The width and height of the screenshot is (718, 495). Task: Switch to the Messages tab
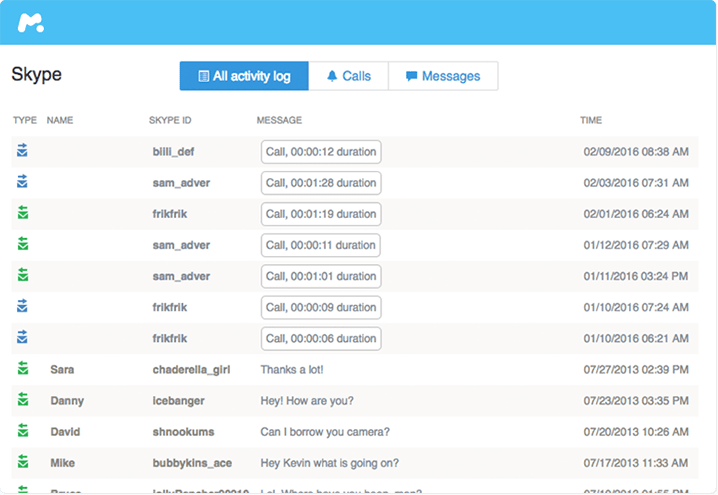443,76
